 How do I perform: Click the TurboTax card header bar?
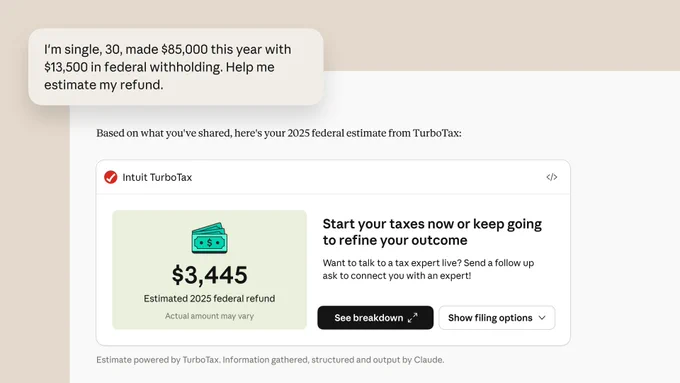(x=333, y=177)
